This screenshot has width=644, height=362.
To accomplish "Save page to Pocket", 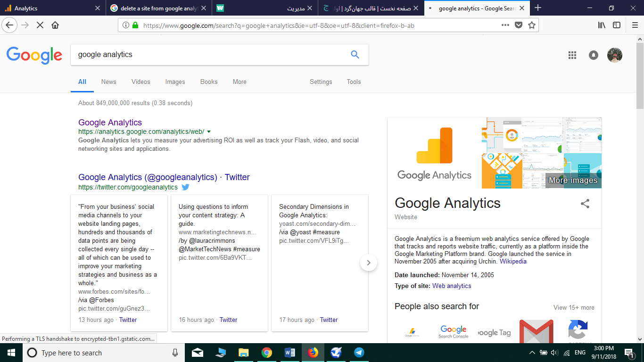I will click(x=519, y=25).
